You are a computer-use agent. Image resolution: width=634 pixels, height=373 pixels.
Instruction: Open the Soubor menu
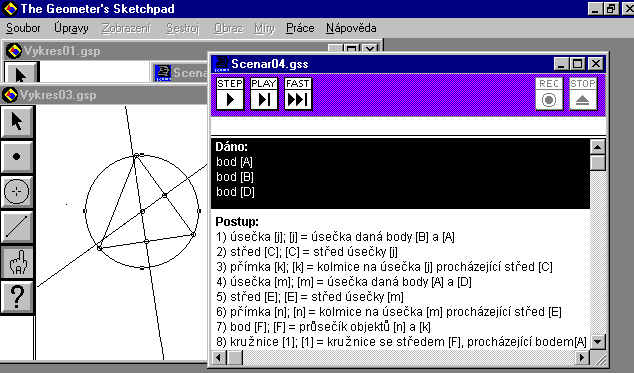tap(23, 28)
